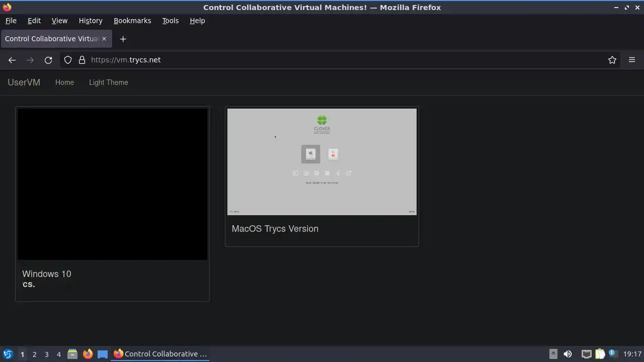644x362 pixels.
Task: Open the update notifier tray icon
Action: (x=612, y=353)
